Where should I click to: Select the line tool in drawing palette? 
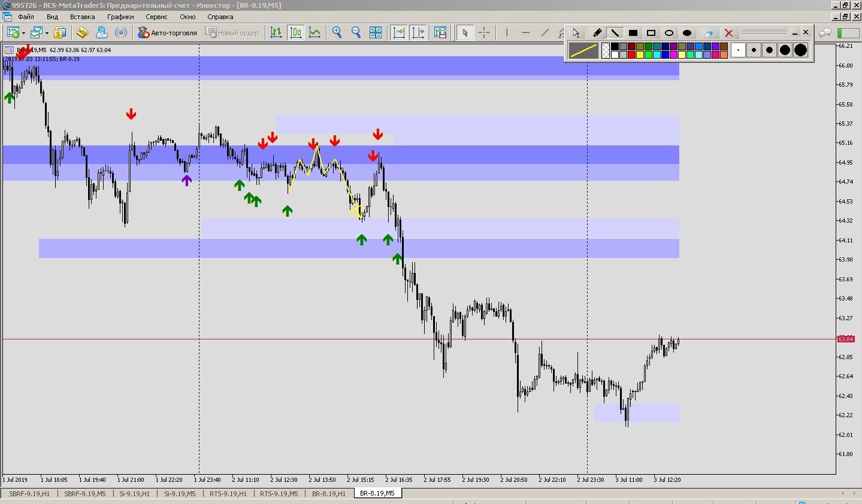click(x=615, y=33)
